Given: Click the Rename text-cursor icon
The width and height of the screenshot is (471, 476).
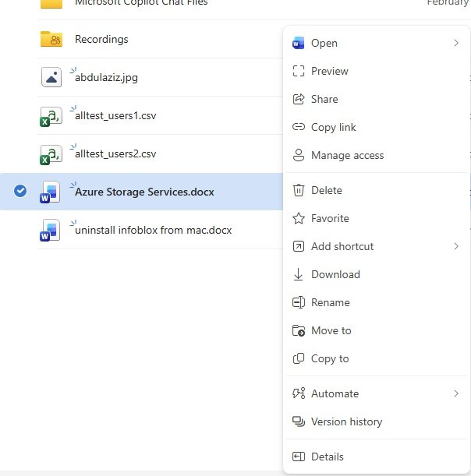Looking at the screenshot, I should (x=299, y=302).
